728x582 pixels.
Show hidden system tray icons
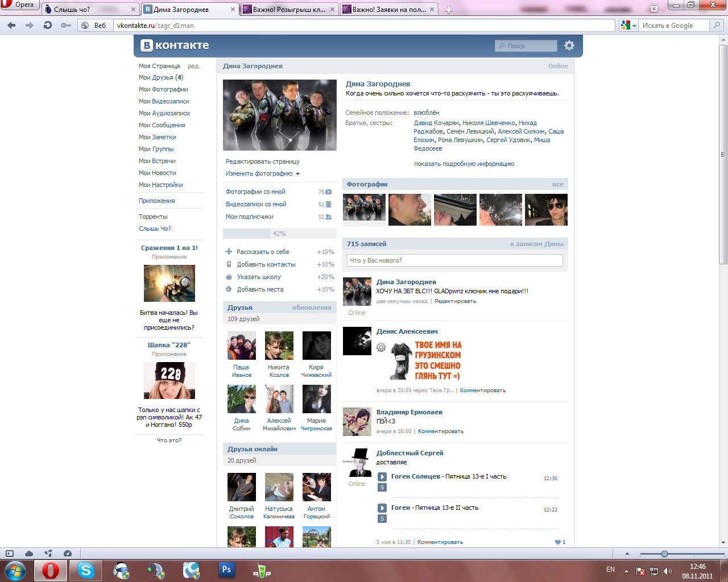coord(626,571)
